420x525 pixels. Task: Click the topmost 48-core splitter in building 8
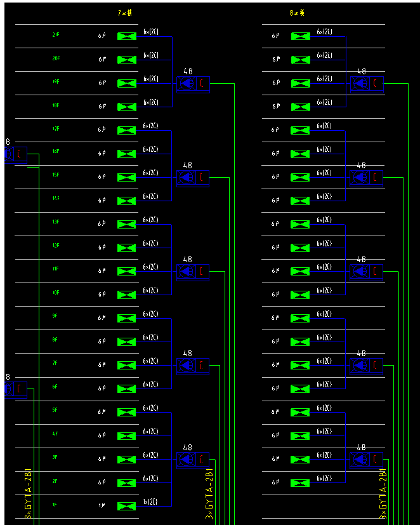[x=359, y=84]
